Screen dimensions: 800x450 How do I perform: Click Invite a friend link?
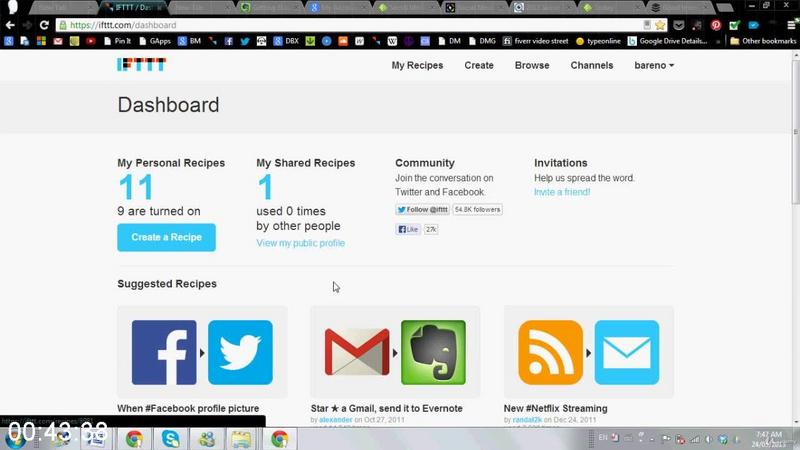(562, 192)
